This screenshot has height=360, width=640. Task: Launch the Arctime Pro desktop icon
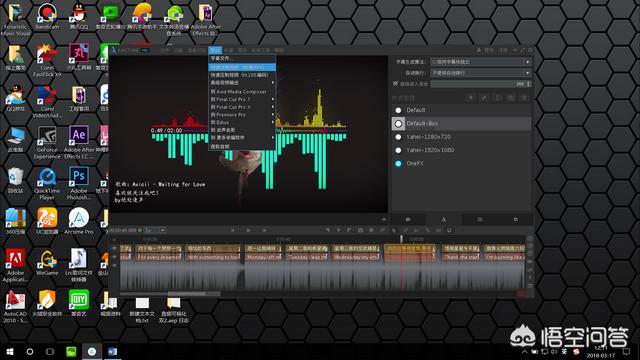[79, 221]
